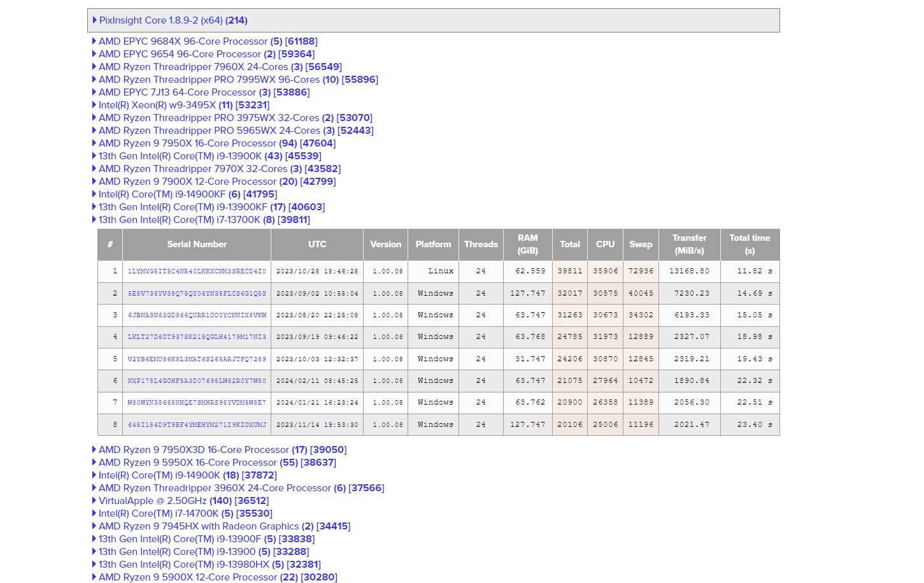Expand the 13th Gen Intel Core i9-13900K entry
924x583 pixels.
206,156
